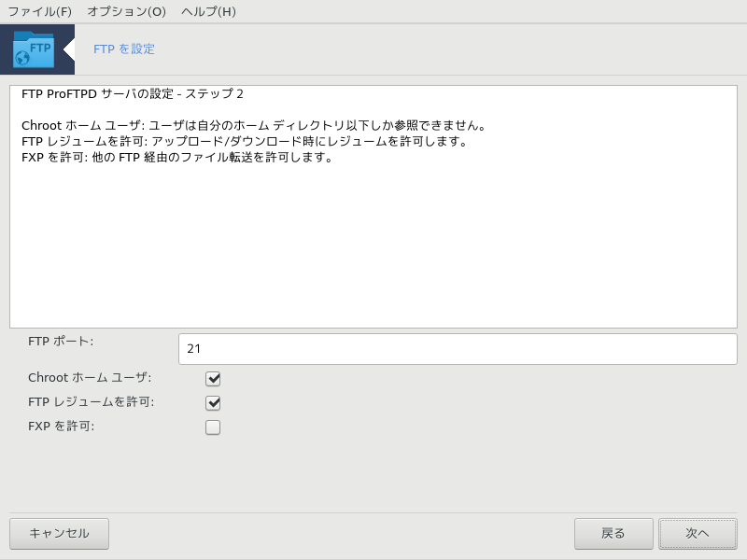Click the 'FTP を設定' header title

[124, 49]
